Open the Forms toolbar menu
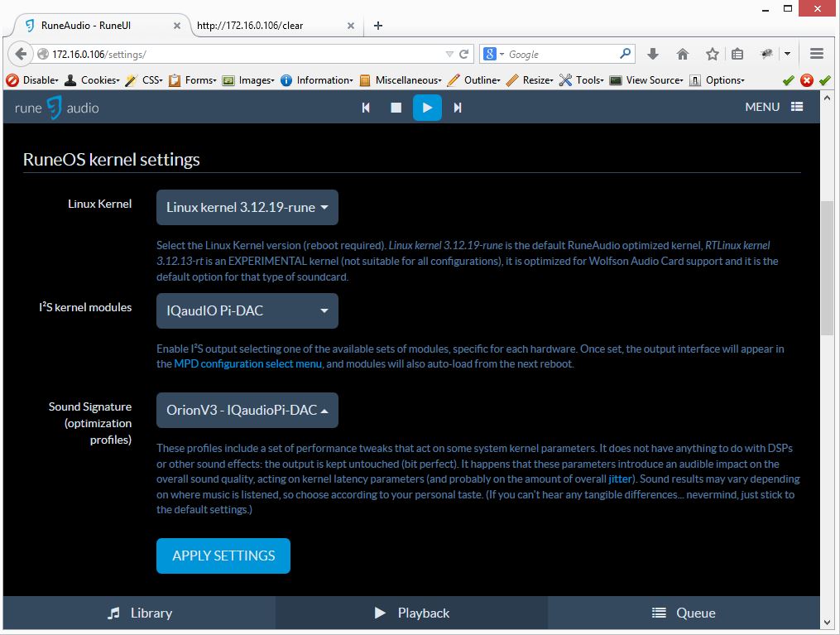This screenshot has height=635, width=840. [x=193, y=80]
